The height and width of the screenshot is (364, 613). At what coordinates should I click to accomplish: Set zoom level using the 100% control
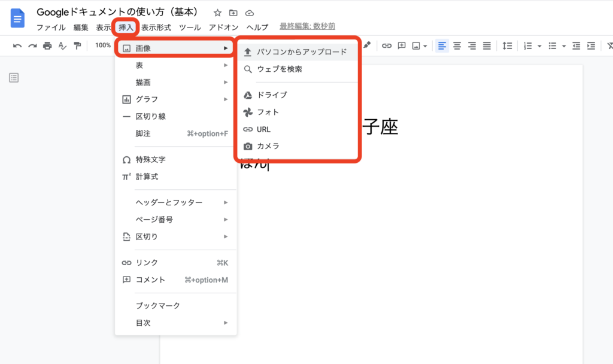[103, 45]
